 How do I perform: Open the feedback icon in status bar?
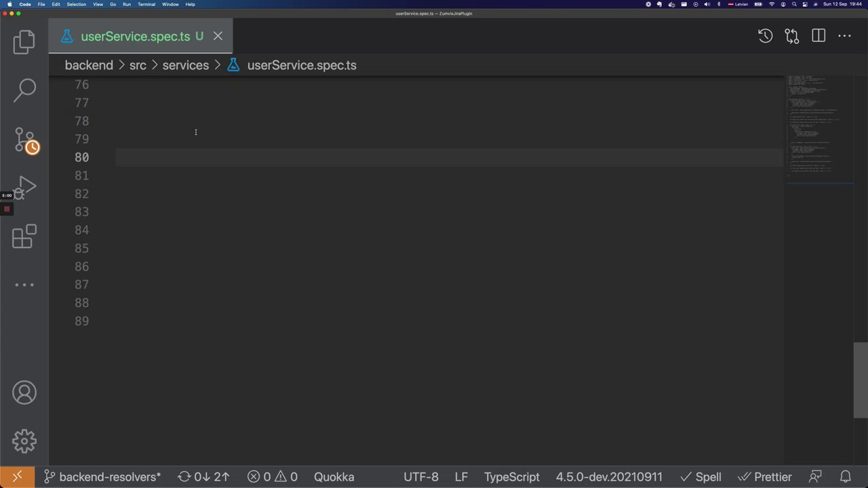coord(816,477)
